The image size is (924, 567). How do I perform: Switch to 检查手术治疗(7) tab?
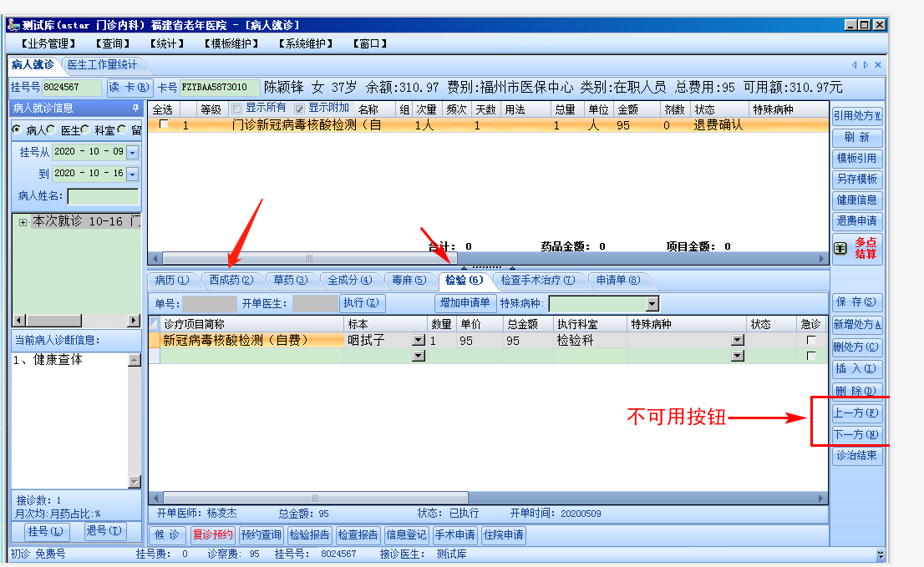click(537, 281)
